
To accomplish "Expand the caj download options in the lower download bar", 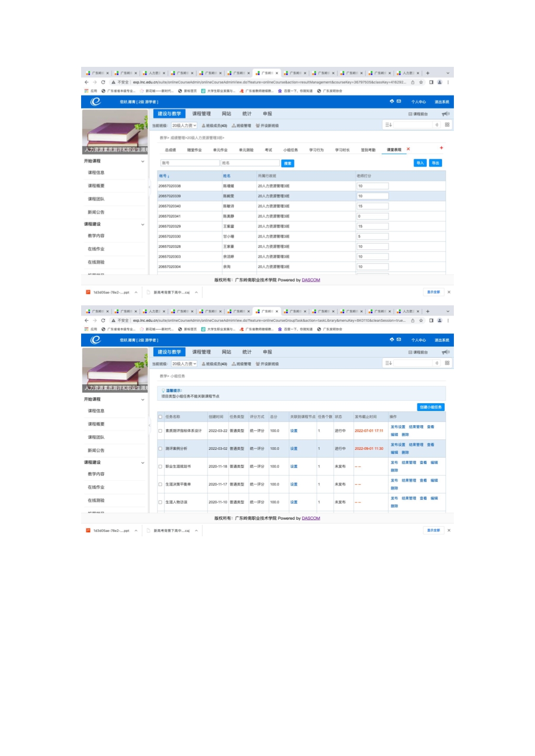I will (196, 531).
